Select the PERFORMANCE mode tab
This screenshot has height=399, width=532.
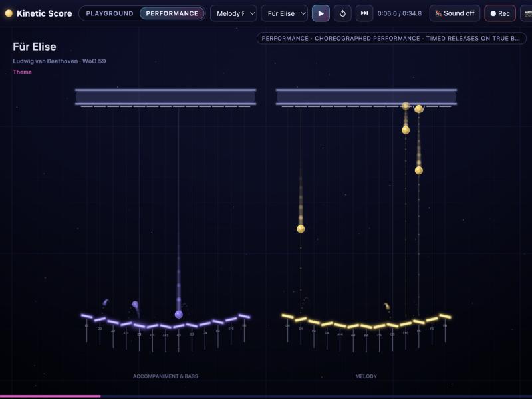pos(172,13)
